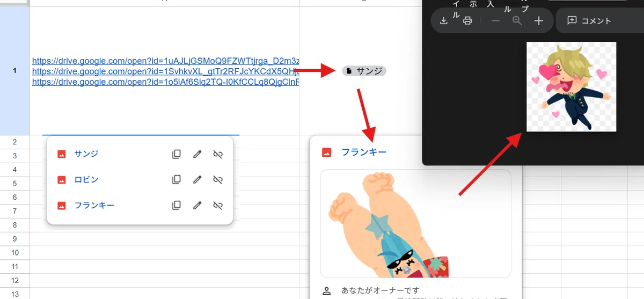Select row header 5
This screenshot has height=299, width=644.
14,184
